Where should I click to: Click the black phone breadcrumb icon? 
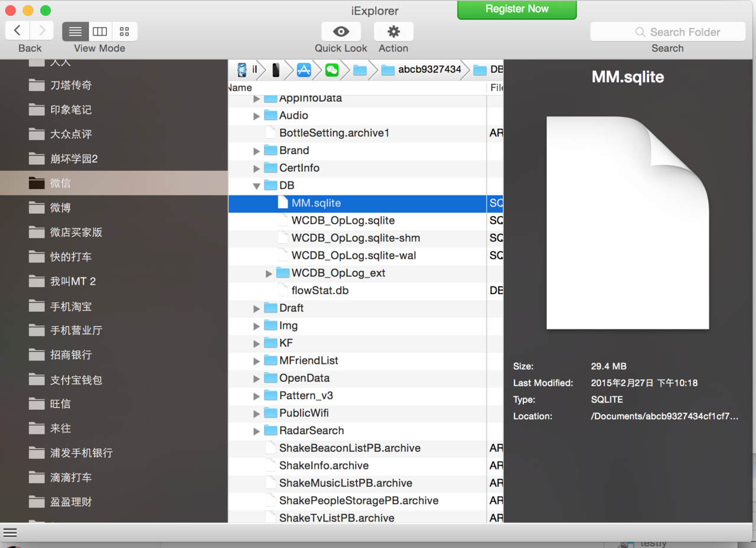(x=276, y=70)
